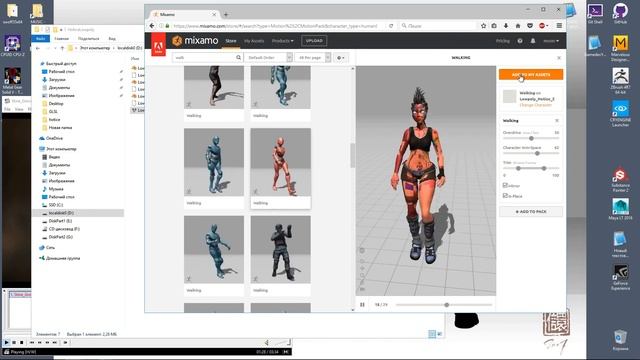
Task: Open the notifications bell in Mixamo header
Action: [x=533, y=41]
